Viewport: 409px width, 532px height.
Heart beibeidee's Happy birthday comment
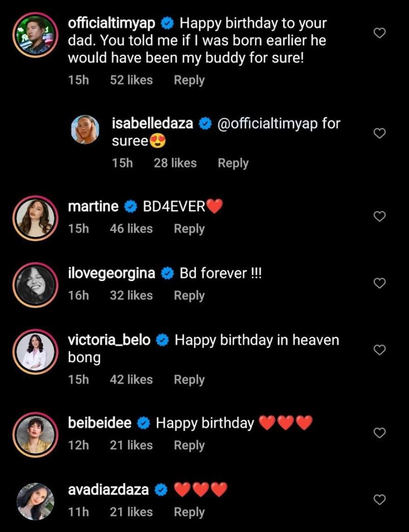coord(379,433)
